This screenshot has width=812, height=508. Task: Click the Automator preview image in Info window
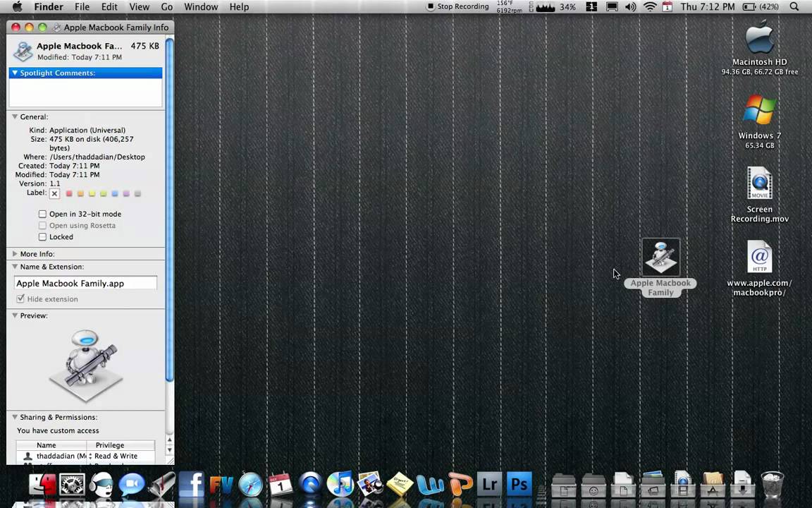pyautogui.click(x=86, y=365)
